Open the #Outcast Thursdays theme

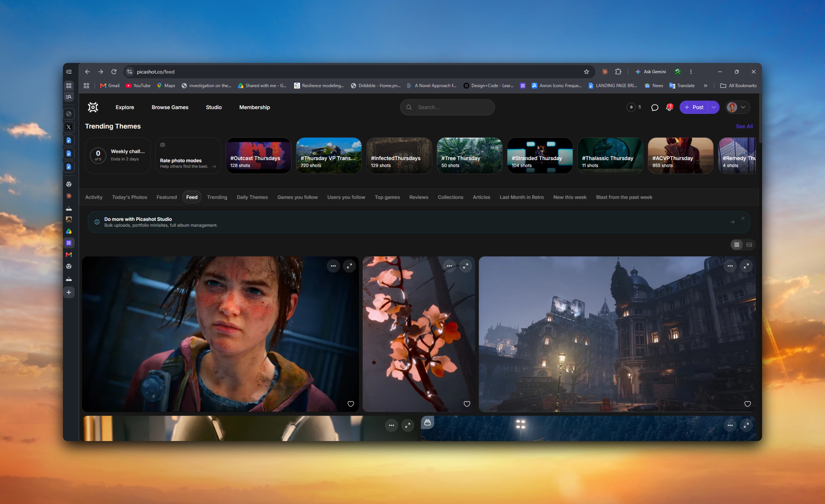[258, 156]
